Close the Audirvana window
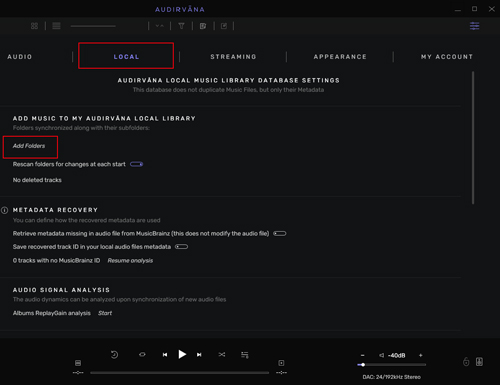The width and height of the screenshot is (500, 385). tap(492, 9)
